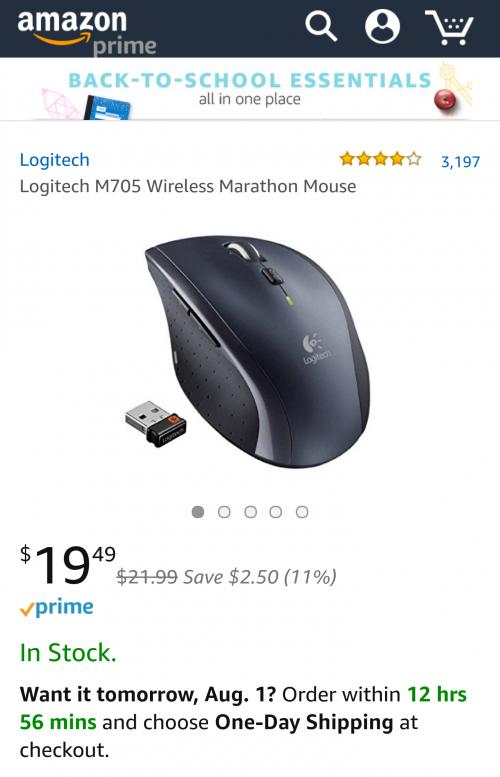Screen dimensions: 500x777
Task: Select the fourth image carousel dot
Action: (276, 512)
